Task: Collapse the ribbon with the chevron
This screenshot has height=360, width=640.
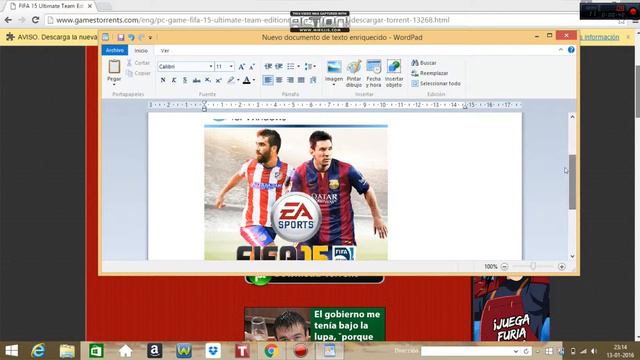Action: pyautogui.click(x=561, y=50)
